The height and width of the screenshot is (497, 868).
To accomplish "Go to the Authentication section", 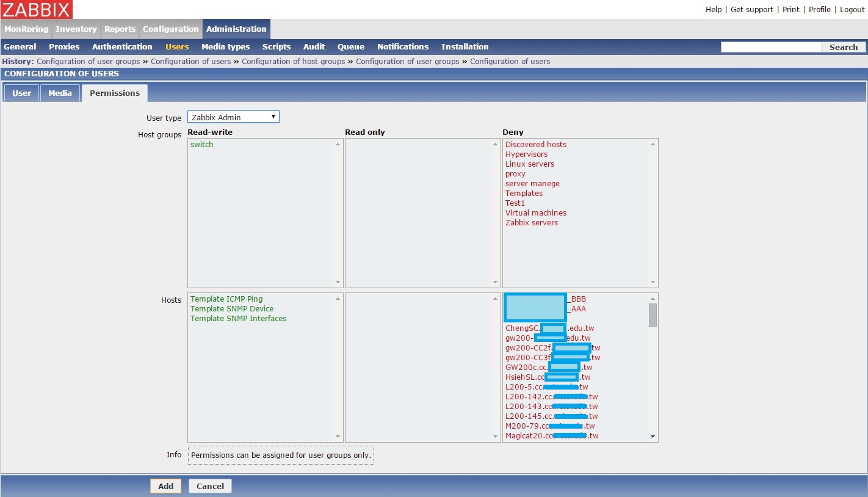I will 122,46.
